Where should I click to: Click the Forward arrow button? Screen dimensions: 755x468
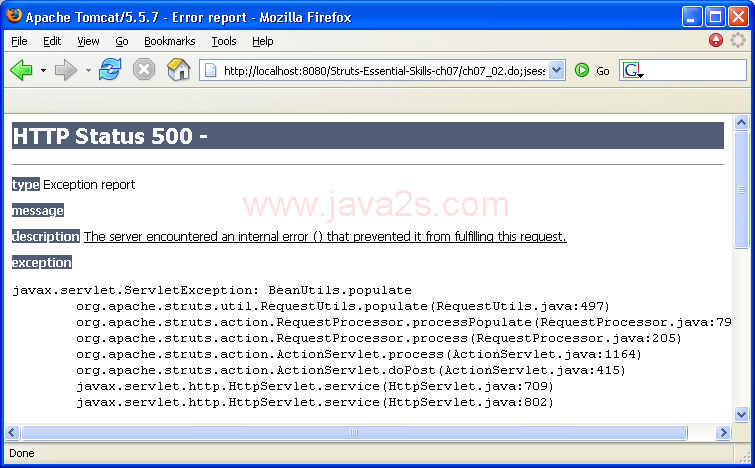(65, 70)
